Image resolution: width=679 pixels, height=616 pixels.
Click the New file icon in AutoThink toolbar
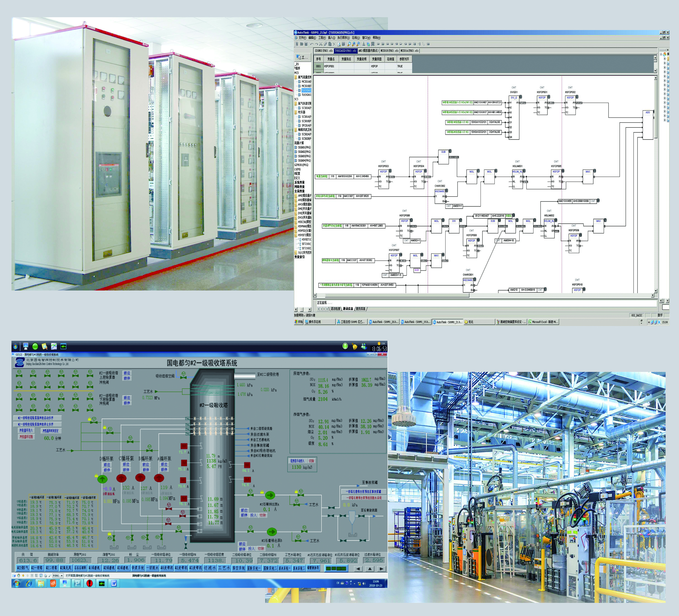(297, 44)
